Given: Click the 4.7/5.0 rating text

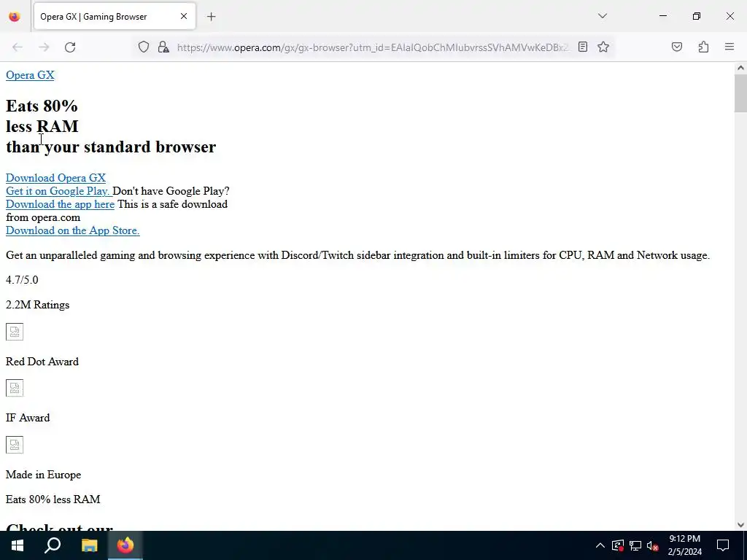Looking at the screenshot, I should pyautogui.click(x=22, y=280).
